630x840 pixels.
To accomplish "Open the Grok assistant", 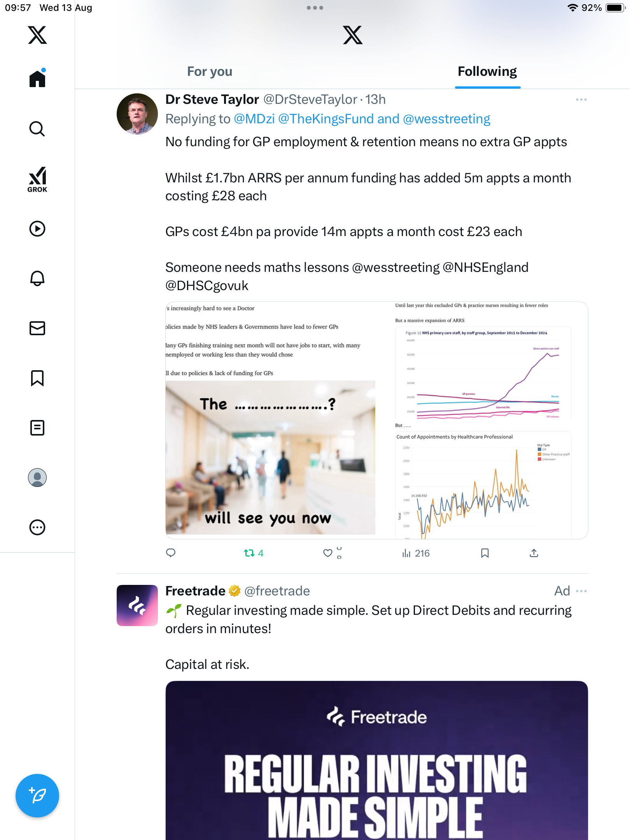I will [37, 179].
